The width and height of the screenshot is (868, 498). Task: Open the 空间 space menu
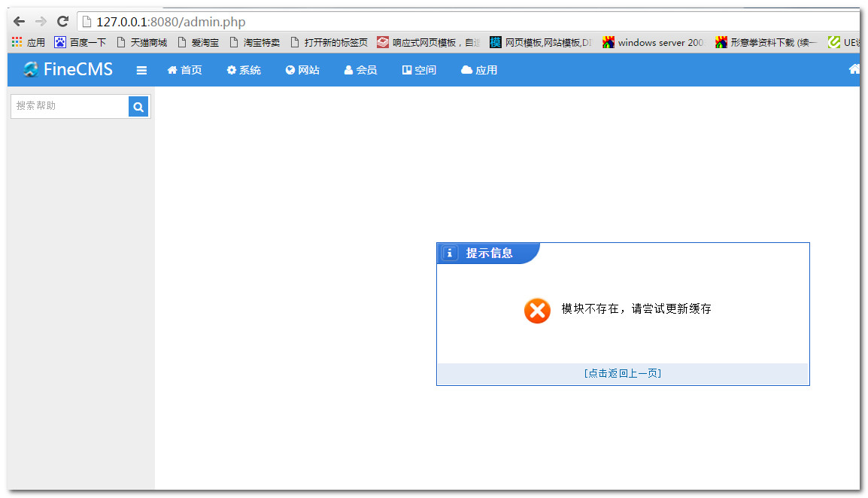coord(419,70)
